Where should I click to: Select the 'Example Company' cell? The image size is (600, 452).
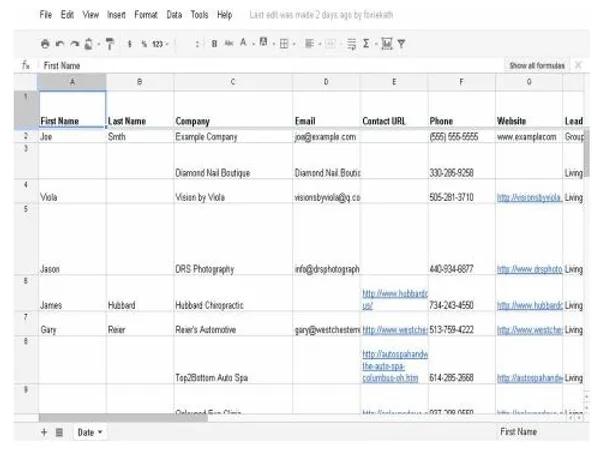(x=233, y=137)
